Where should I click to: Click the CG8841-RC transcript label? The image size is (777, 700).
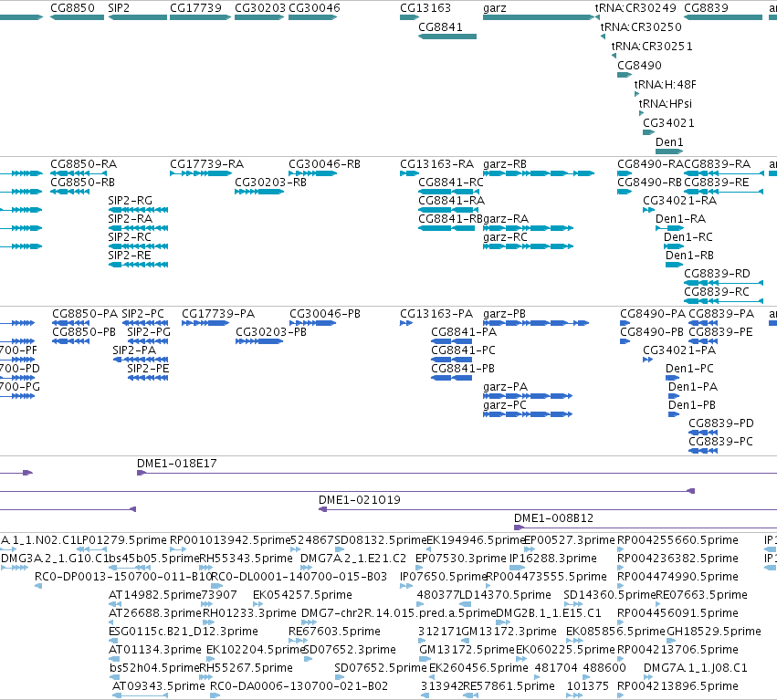tap(451, 183)
